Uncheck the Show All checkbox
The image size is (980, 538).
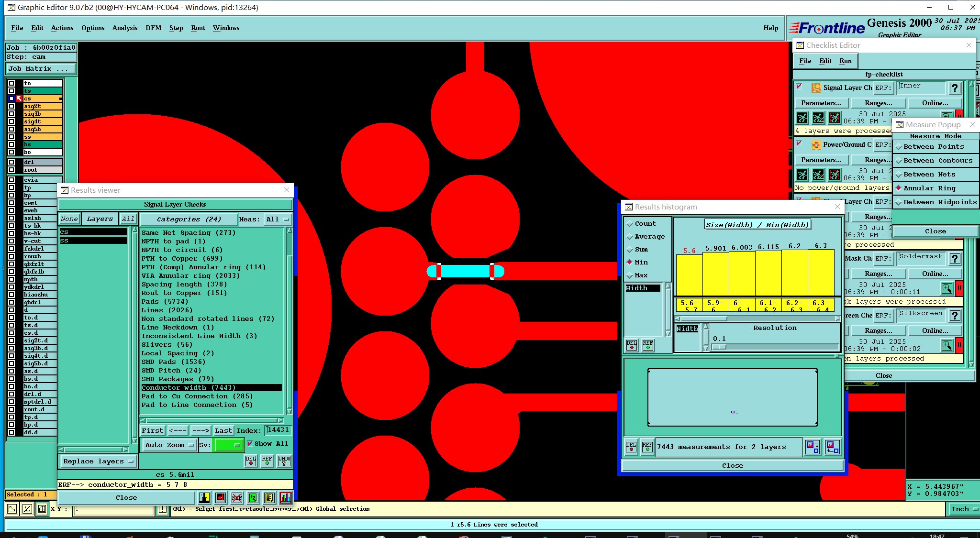tap(250, 443)
